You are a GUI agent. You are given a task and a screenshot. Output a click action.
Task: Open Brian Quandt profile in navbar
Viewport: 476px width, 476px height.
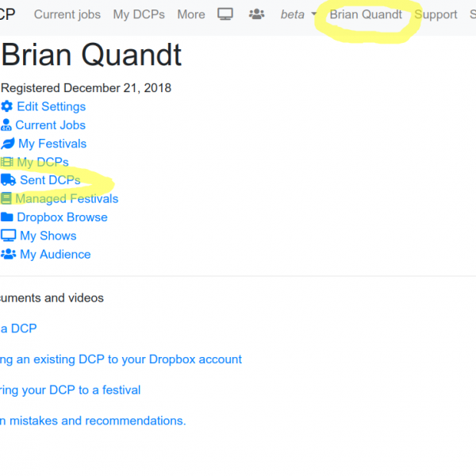(x=366, y=14)
